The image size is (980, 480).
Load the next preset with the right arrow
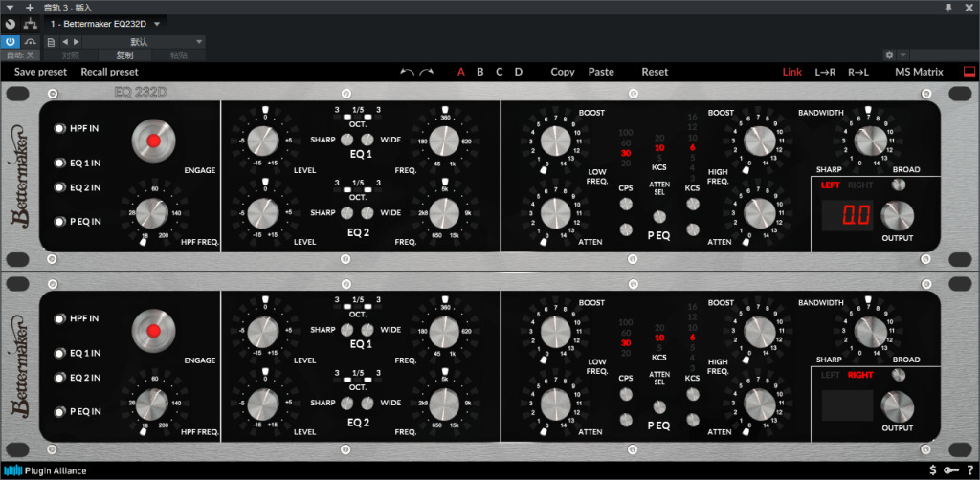click(x=77, y=42)
